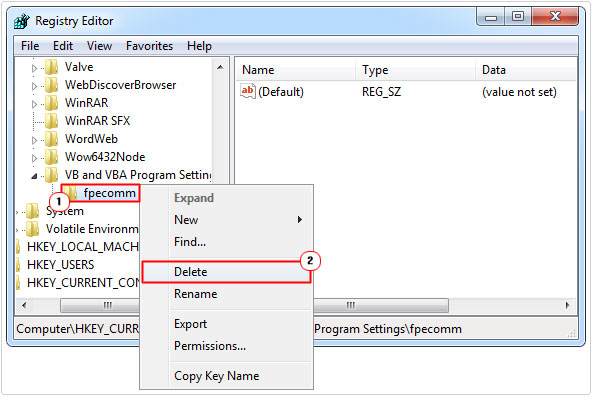Open the View menu
592x396 pixels.
pyautogui.click(x=99, y=46)
